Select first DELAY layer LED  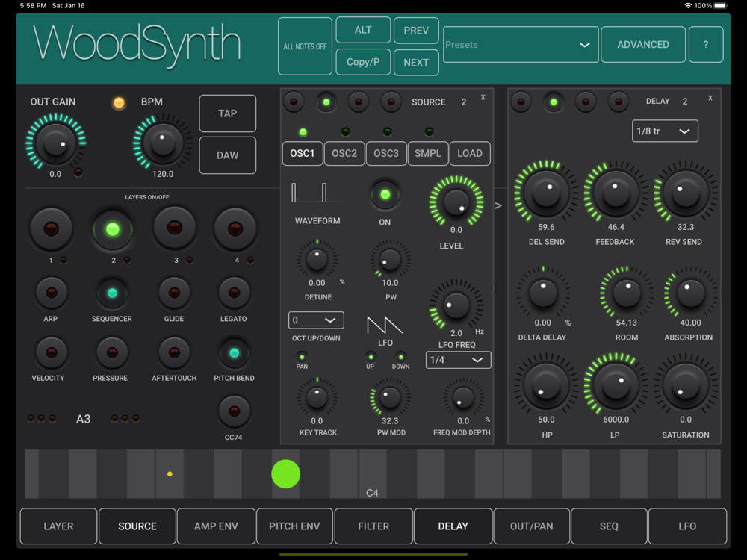[521, 102]
